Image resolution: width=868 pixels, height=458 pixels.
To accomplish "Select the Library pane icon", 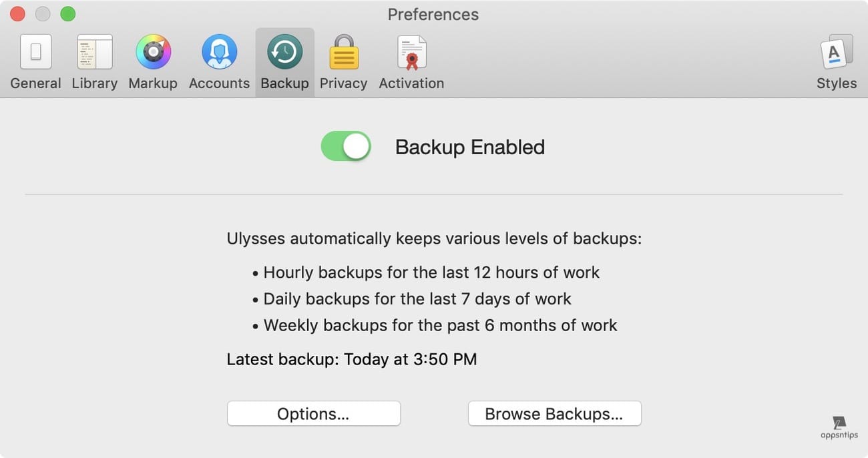I will click(x=93, y=51).
